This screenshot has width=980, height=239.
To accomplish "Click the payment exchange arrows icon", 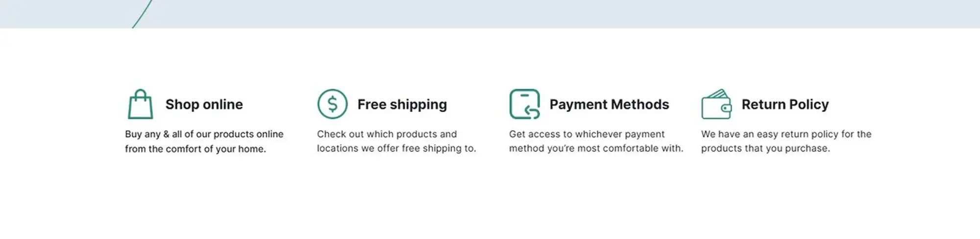I will [x=524, y=104].
